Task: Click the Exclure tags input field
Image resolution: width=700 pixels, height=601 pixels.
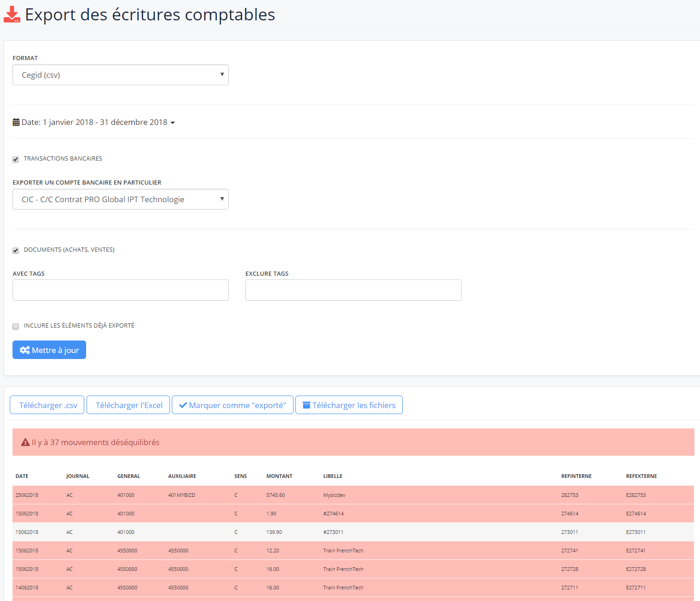Action: (x=353, y=290)
